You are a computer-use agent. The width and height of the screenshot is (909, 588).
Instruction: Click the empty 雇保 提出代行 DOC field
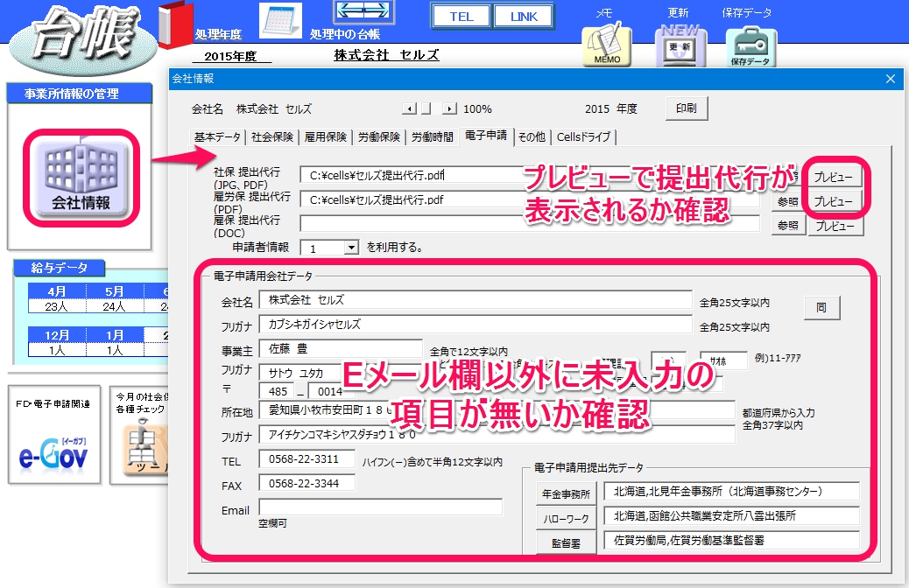(529, 224)
